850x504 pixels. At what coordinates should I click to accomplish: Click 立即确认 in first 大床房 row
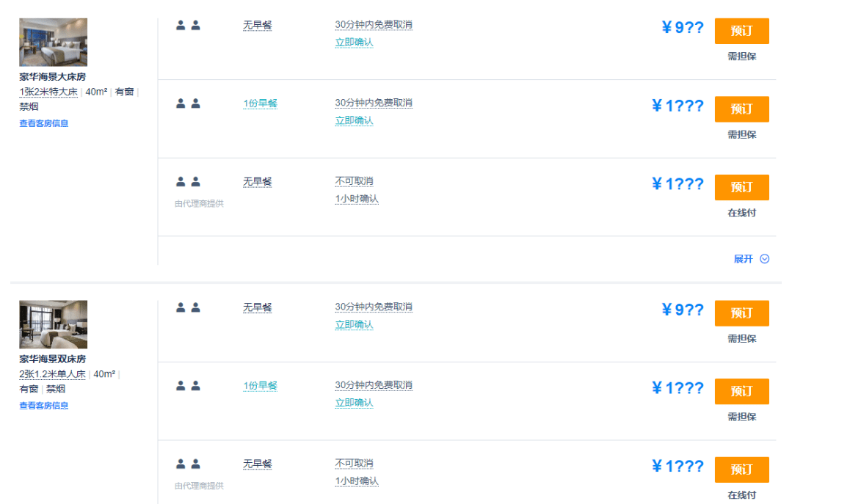click(354, 43)
